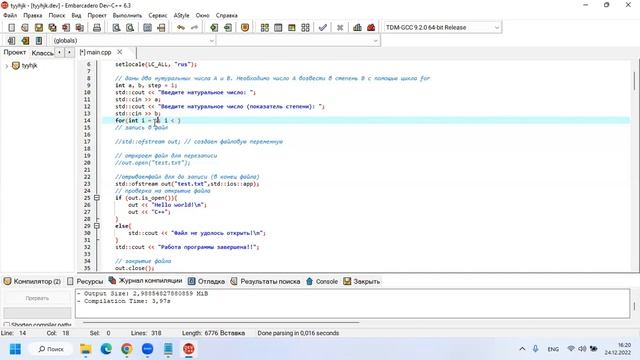Open File Explorer from the taskbar
This screenshot has height=360, width=640.
pos(86,349)
